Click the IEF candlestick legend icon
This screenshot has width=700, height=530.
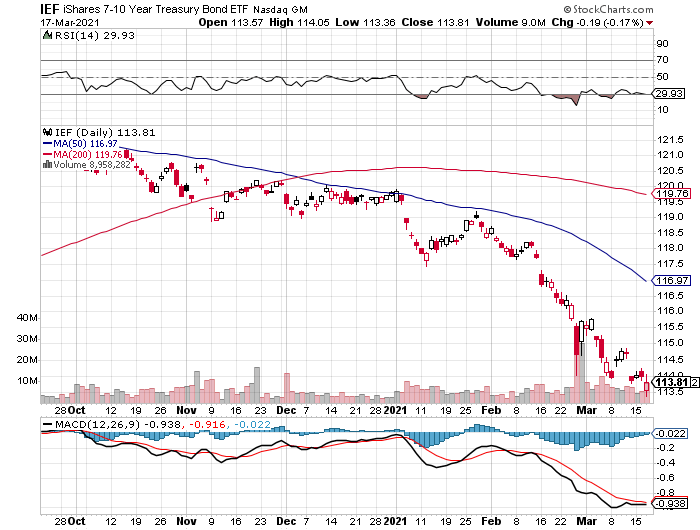(x=47, y=132)
